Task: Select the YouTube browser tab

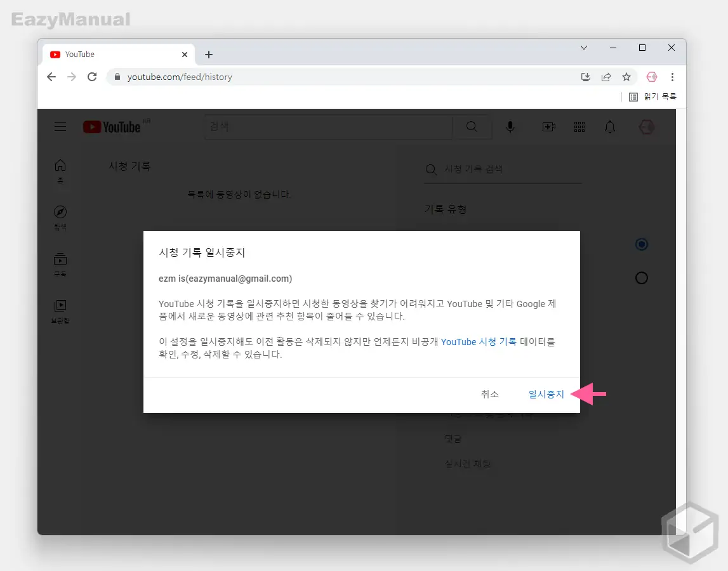Action: [119, 55]
